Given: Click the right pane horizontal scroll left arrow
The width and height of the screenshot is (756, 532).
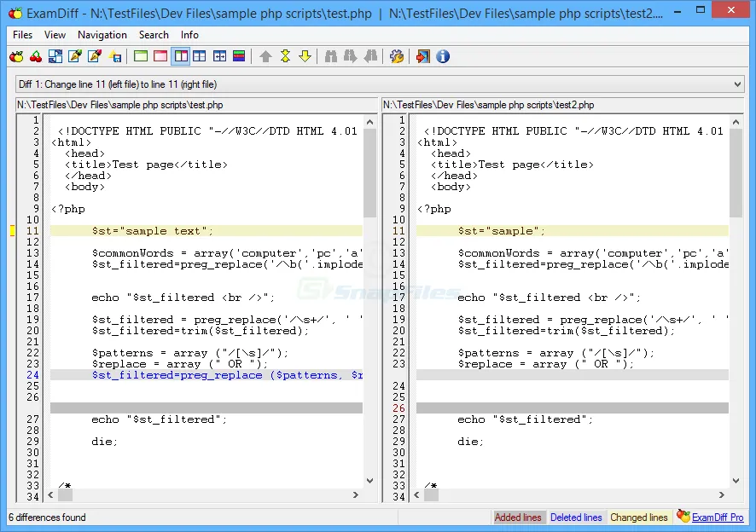Looking at the screenshot, I should point(416,494).
